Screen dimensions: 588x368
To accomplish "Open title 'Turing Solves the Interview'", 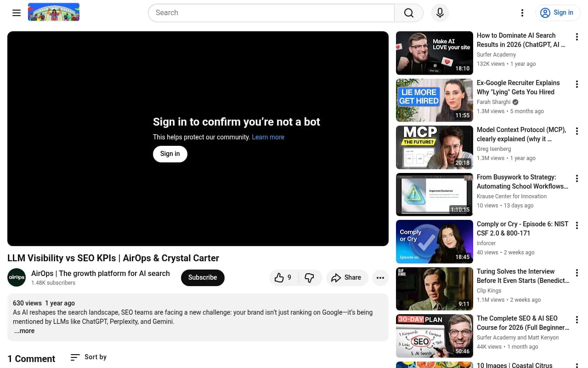I will (x=523, y=276).
